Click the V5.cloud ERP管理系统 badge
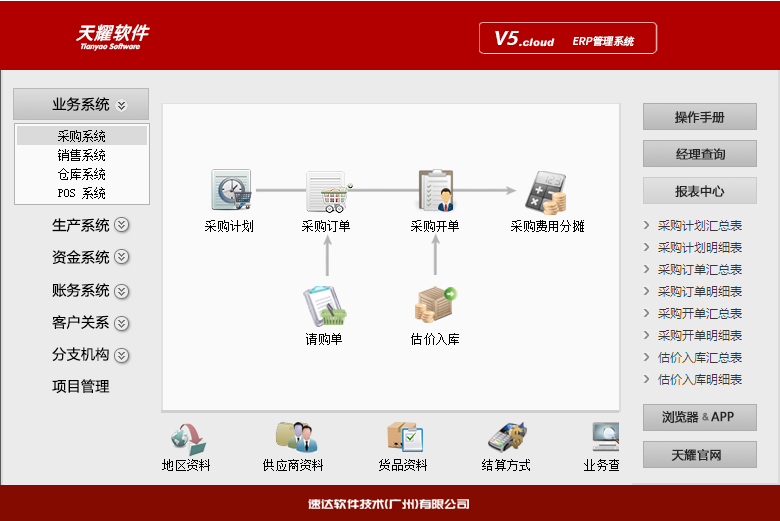 click(568, 38)
